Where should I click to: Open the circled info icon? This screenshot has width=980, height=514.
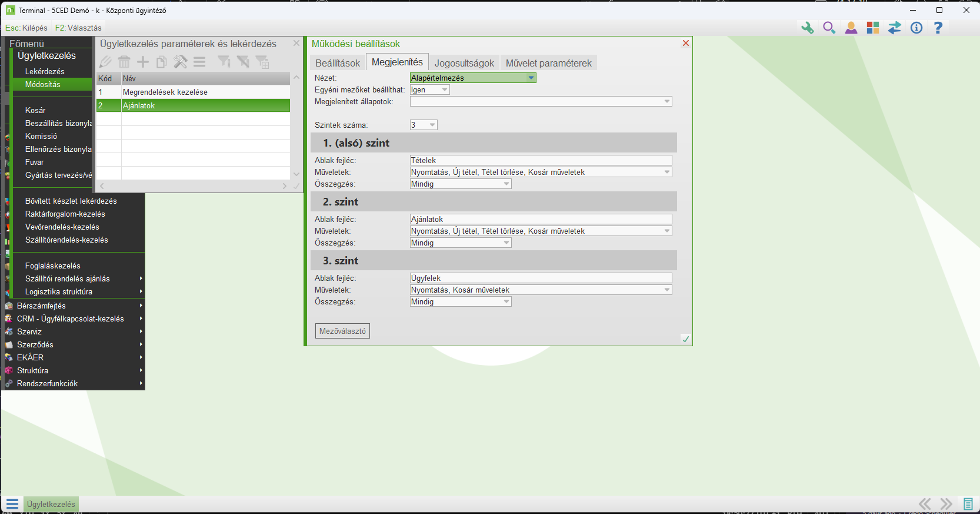pos(916,28)
